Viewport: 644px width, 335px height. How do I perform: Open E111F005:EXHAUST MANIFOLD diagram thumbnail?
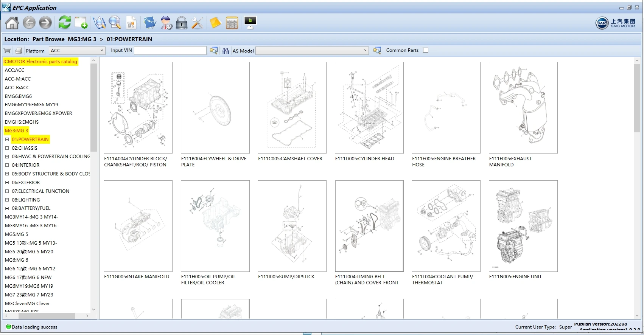(x=523, y=108)
